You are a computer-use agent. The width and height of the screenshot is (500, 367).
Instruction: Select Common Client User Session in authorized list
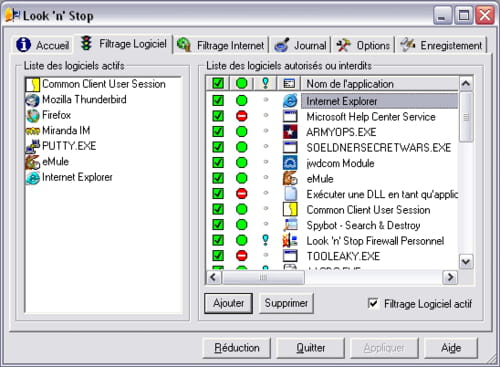[368, 210]
